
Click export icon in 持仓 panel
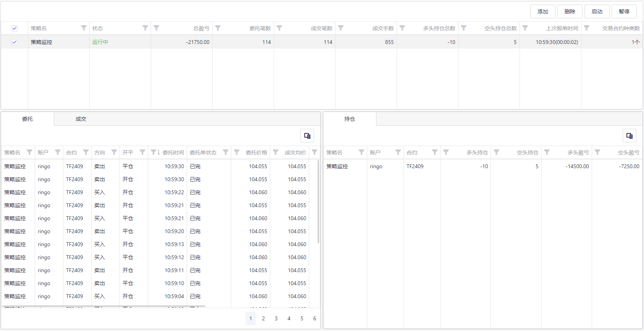pyautogui.click(x=629, y=136)
